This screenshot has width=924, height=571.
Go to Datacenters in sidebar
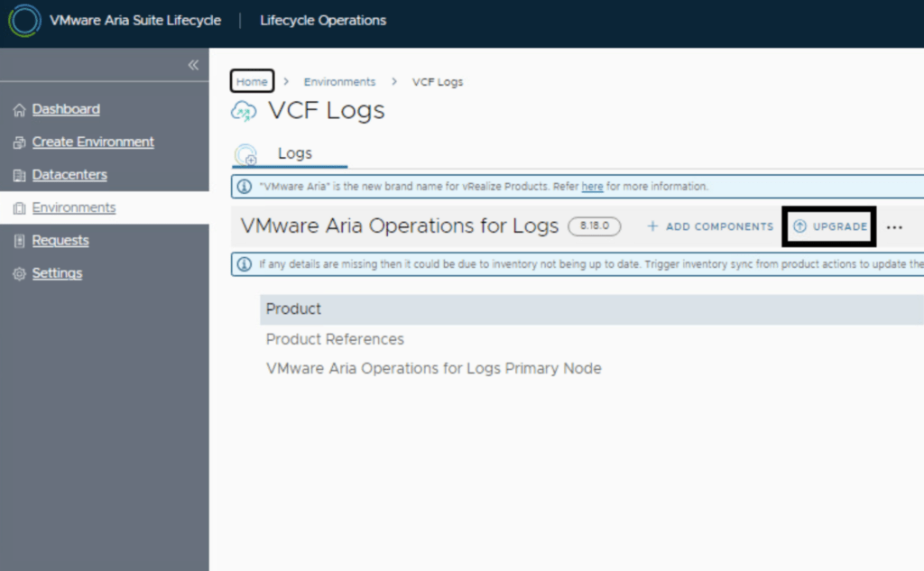[69, 175]
